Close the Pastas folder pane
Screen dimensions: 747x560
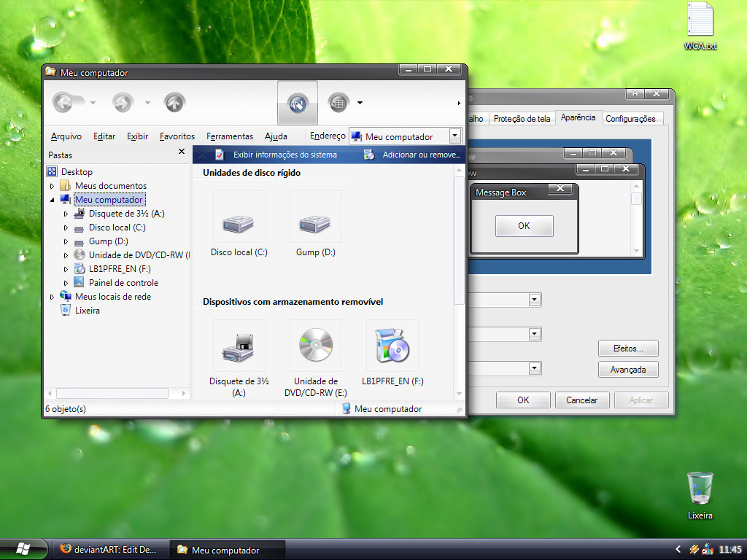point(182,152)
